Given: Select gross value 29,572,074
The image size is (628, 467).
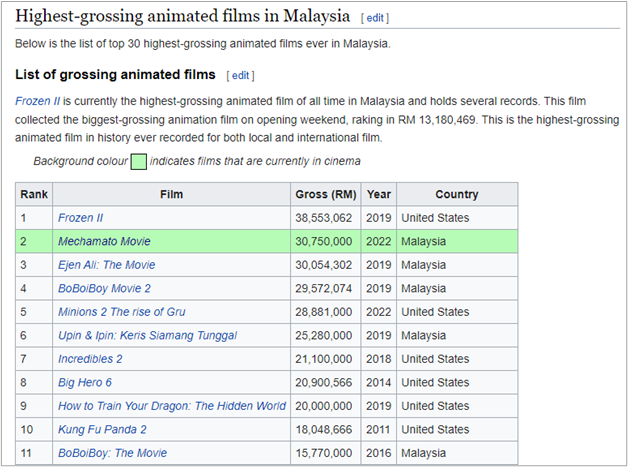Looking at the screenshot, I should 324,288.
